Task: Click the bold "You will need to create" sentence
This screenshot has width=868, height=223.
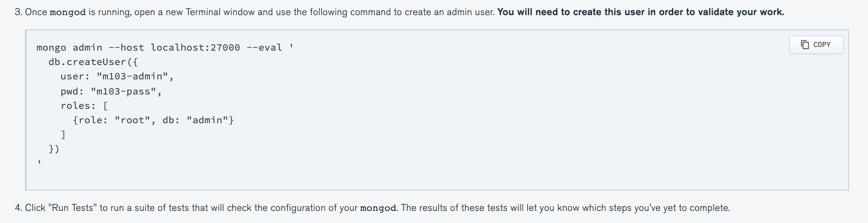Action: coord(640,12)
